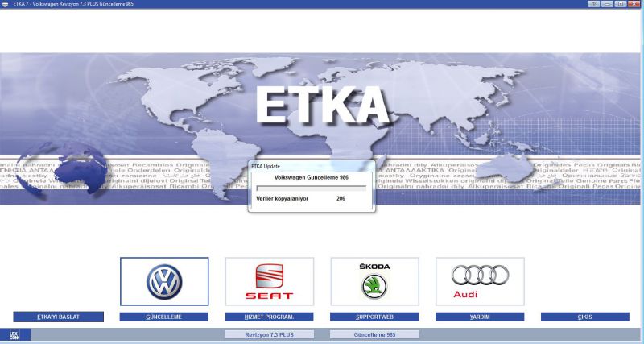Click the ETKA Update dialog title
644x344 pixels.
pos(266,167)
